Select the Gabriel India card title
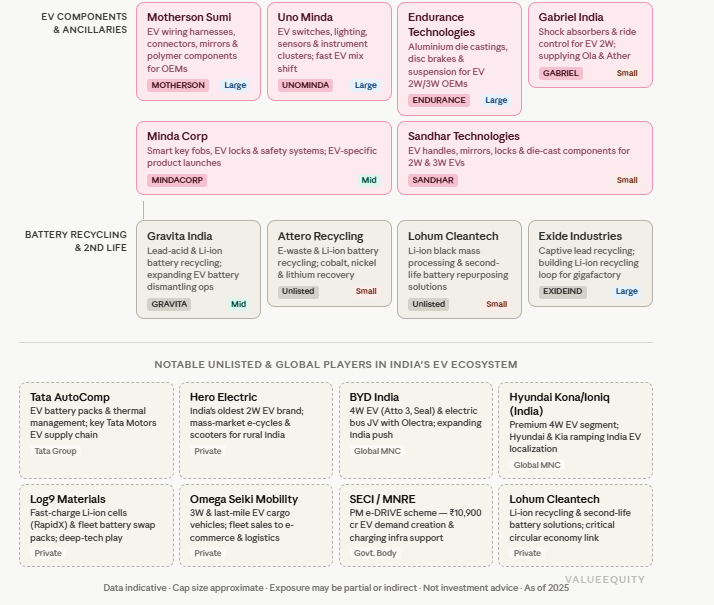Screen dimensions: 714x605 571,17
